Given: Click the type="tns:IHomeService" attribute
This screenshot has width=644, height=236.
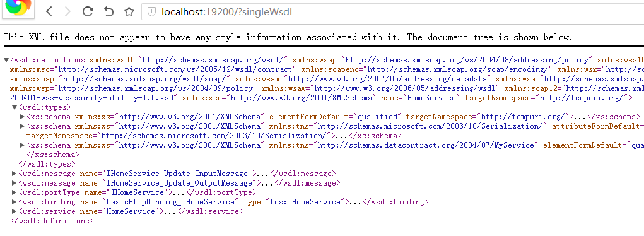Looking at the screenshot, I should click(x=294, y=202).
